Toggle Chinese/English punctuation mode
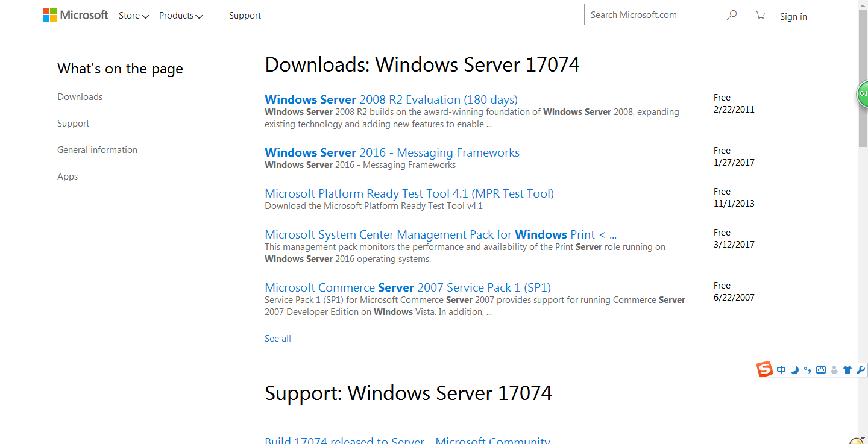This screenshot has width=868, height=444. 808,370
